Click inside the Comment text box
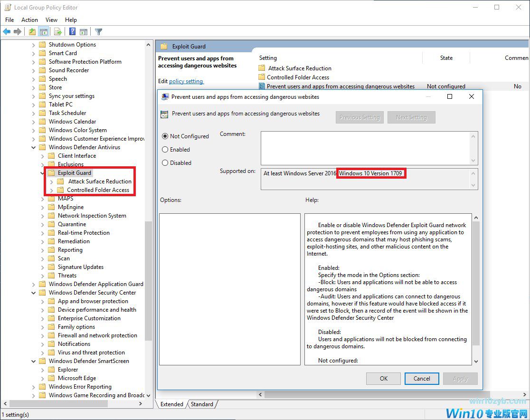Image resolution: width=530 pixels, height=420 pixels. [x=365, y=148]
